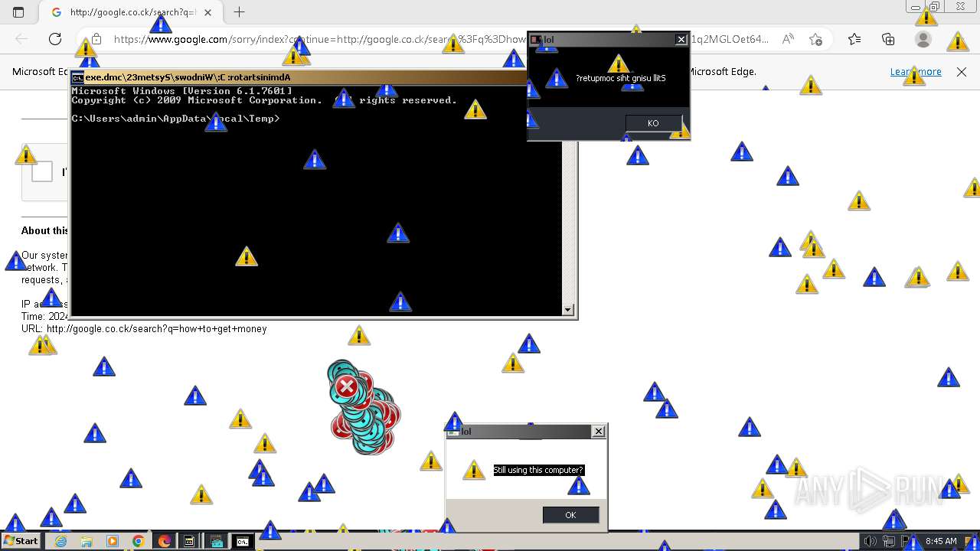980x551 pixels.
Task: Click the network tray icon
Action: pos(890,541)
